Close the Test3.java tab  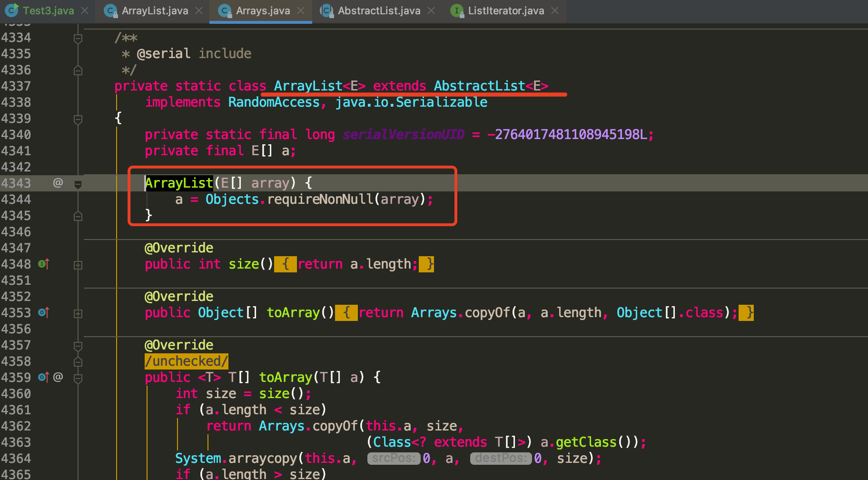point(85,10)
